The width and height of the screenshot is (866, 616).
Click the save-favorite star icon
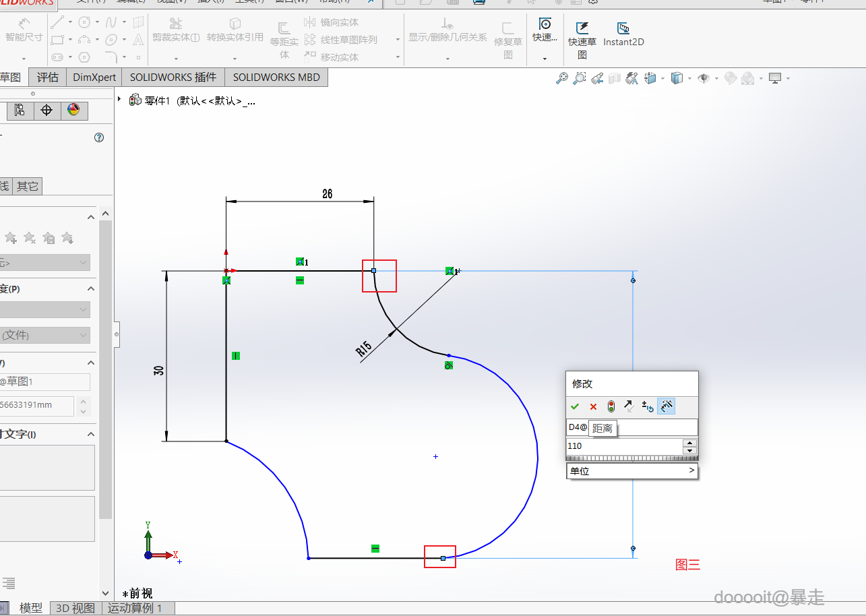(49, 237)
